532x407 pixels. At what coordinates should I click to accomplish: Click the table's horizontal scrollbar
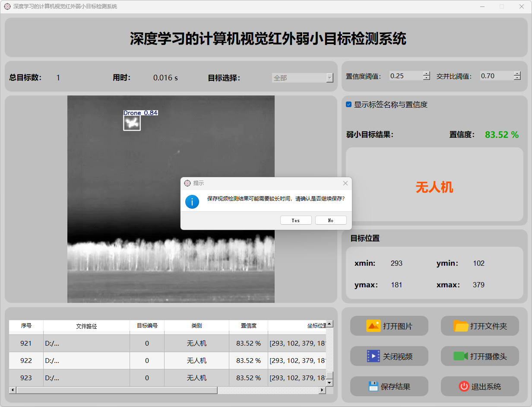point(117,390)
